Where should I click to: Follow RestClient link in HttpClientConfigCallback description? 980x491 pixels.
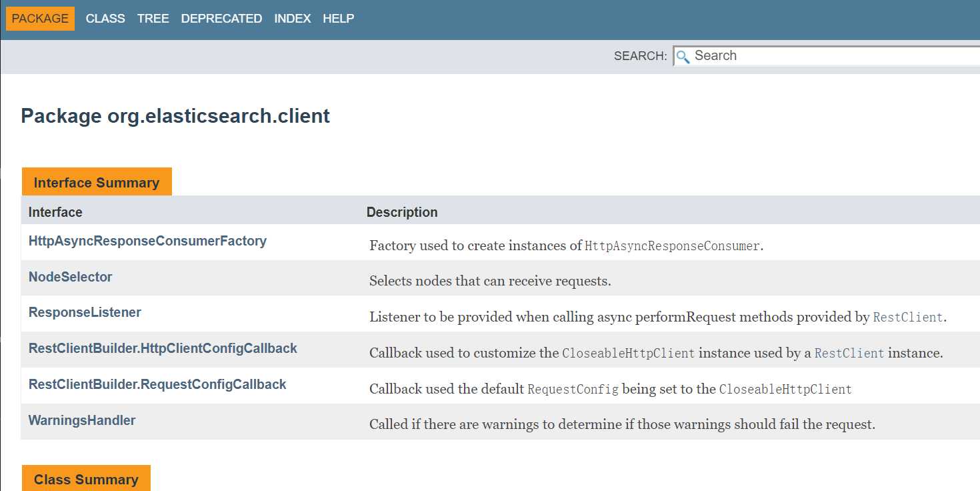click(x=849, y=354)
